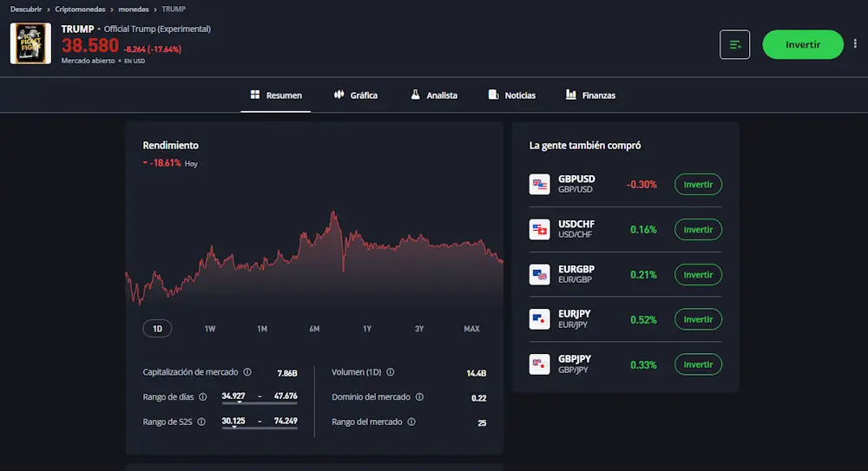Click the La gente también compró heading
Image resolution: width=868 pixels, height=471 pixels.
coord(585,146)
